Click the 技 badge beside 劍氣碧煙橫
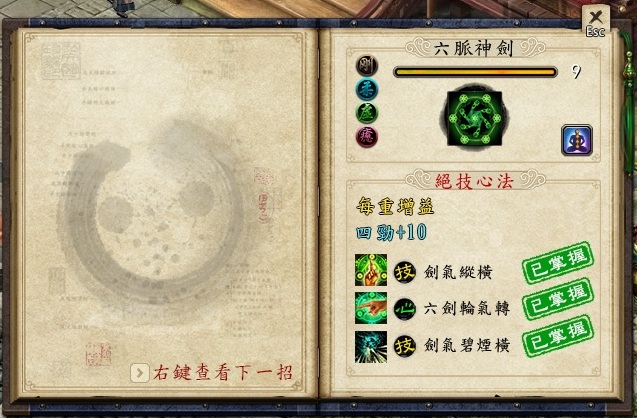The height and width of the screenshot is (418, 637). (x=405, y=346)
